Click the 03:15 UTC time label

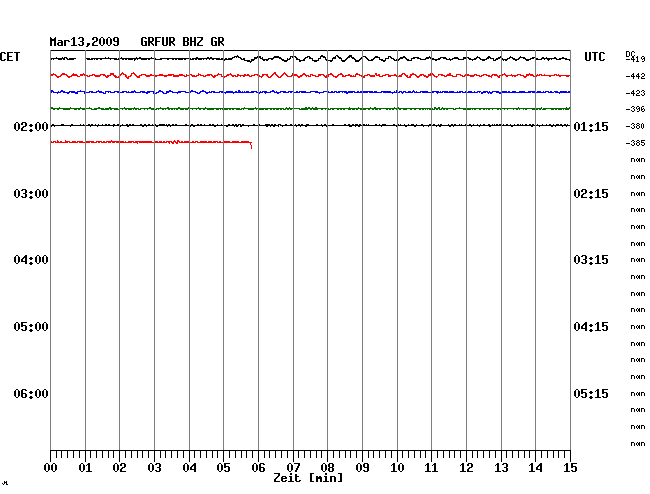coord(591,260)
